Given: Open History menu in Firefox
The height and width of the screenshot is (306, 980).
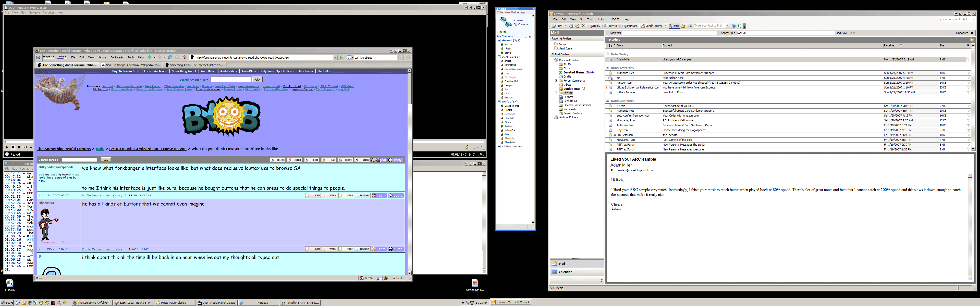Looking at the screenshot, I should click(102, 57).
